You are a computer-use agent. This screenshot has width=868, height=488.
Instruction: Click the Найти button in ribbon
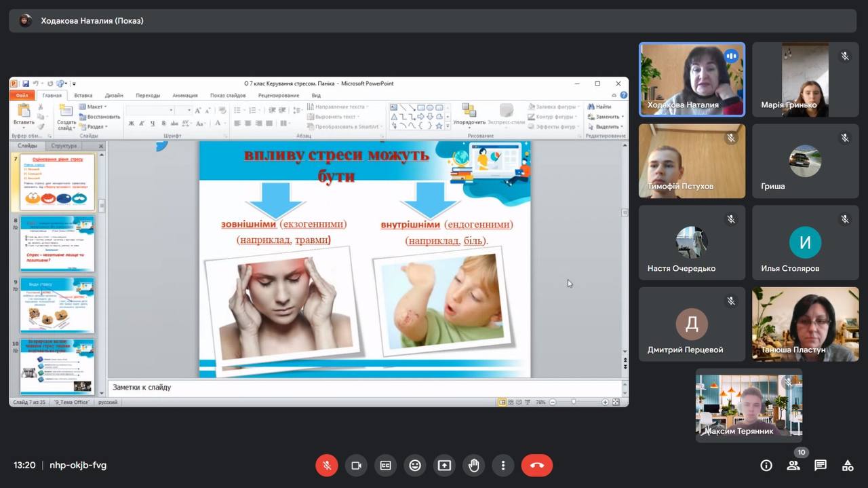pos(599,107)
